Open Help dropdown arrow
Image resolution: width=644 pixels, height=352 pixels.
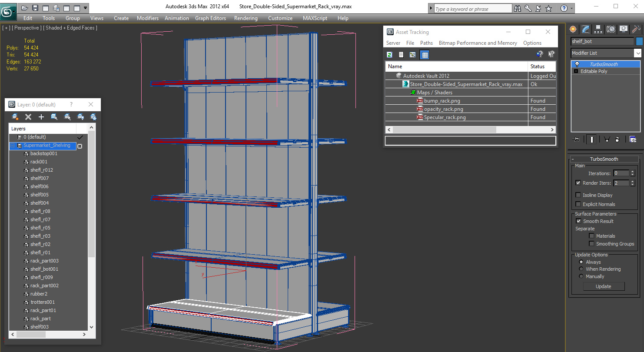point(571,8)
